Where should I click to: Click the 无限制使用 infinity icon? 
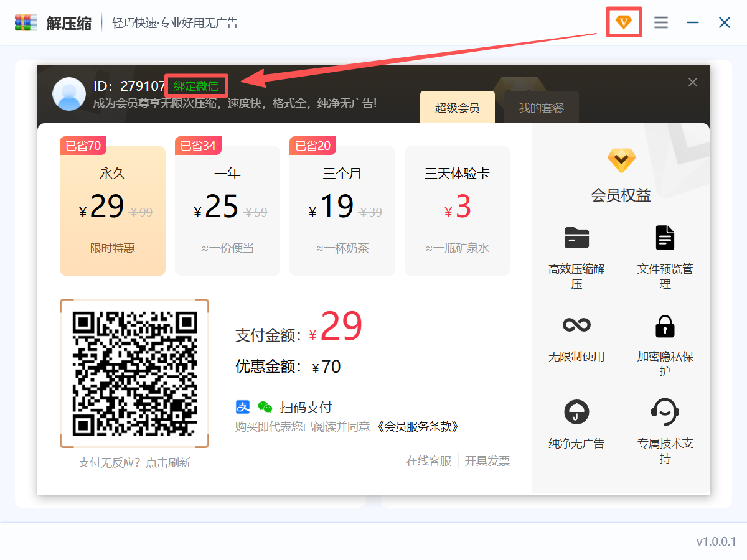[x=576, y=325]
